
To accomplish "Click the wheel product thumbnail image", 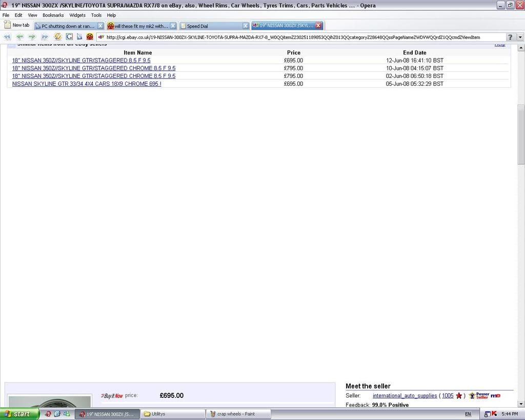I will tap(50, 402).
